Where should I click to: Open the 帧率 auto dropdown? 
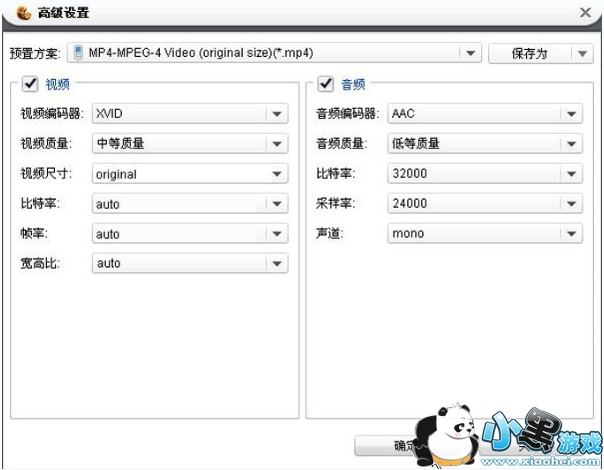point(190,233)
